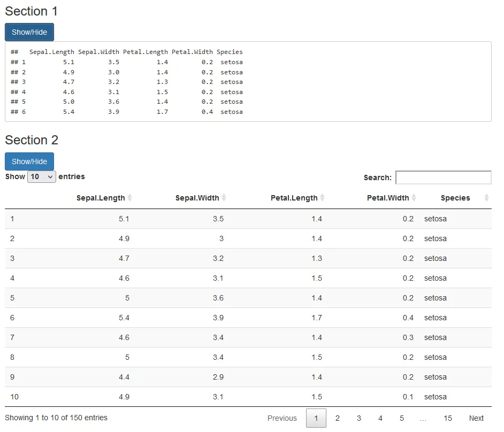Click setosa in table row 6
This screenshot has height=432, width=504.
(x=435, y=318)
